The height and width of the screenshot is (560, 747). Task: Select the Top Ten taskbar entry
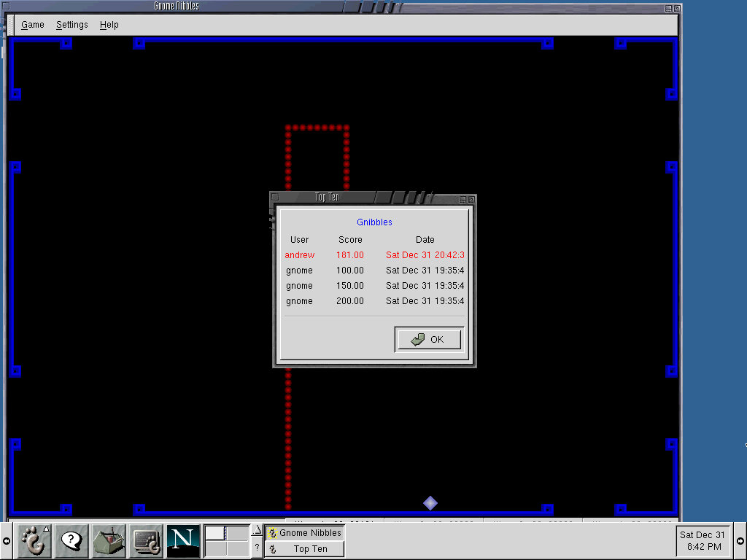[304, 549]
